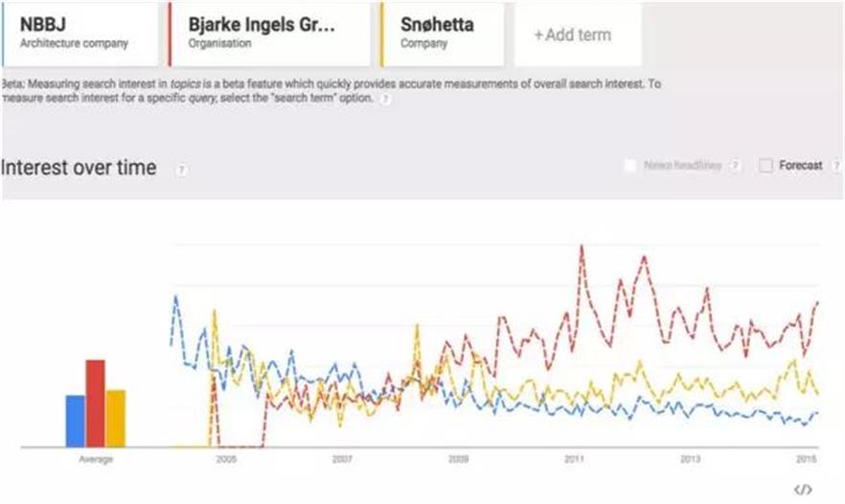Toggle the News headlines checkbox
Screen dimensions: 845x504
[x=629, y=166]
